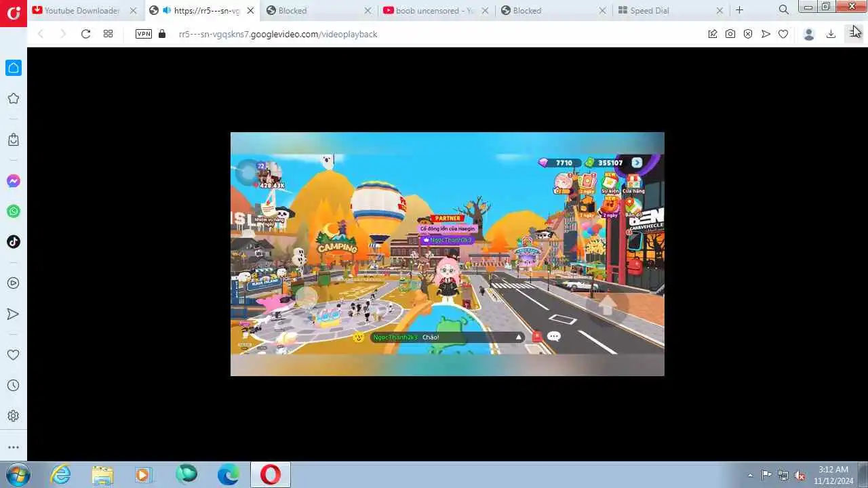Open the ad blocker shield icon
Image resolution: width=868 pixels, height=488 pixels.
[748, 34]
